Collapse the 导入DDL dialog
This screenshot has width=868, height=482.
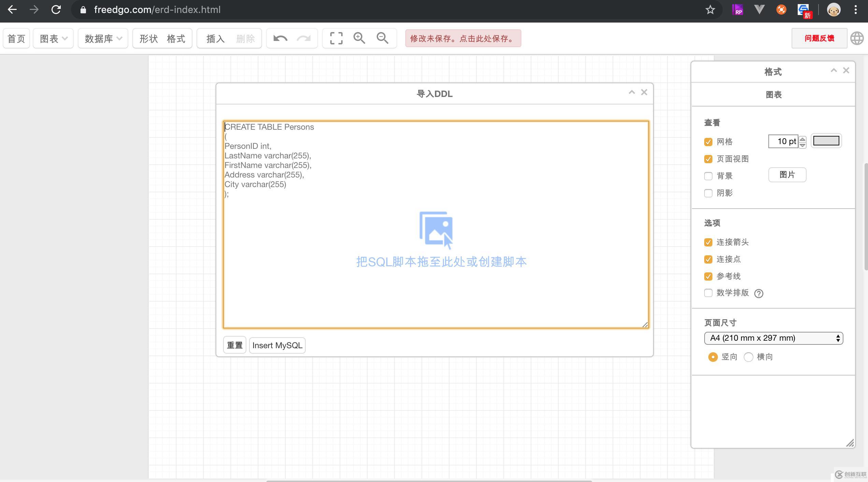(632, 92)
